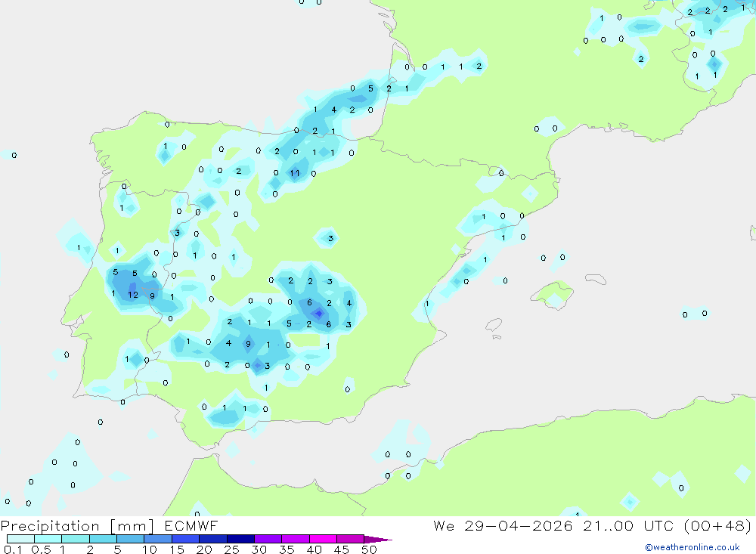The image size is (756, 554).
Task: Click the "11" precipitation value on the map
Action: click(295, 173)
